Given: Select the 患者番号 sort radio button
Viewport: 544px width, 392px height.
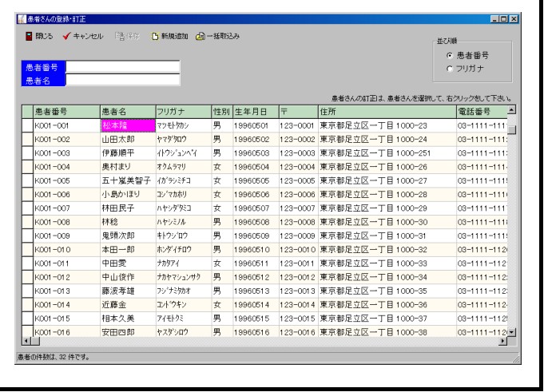Looking at the screenshot, I should point(450,55).
